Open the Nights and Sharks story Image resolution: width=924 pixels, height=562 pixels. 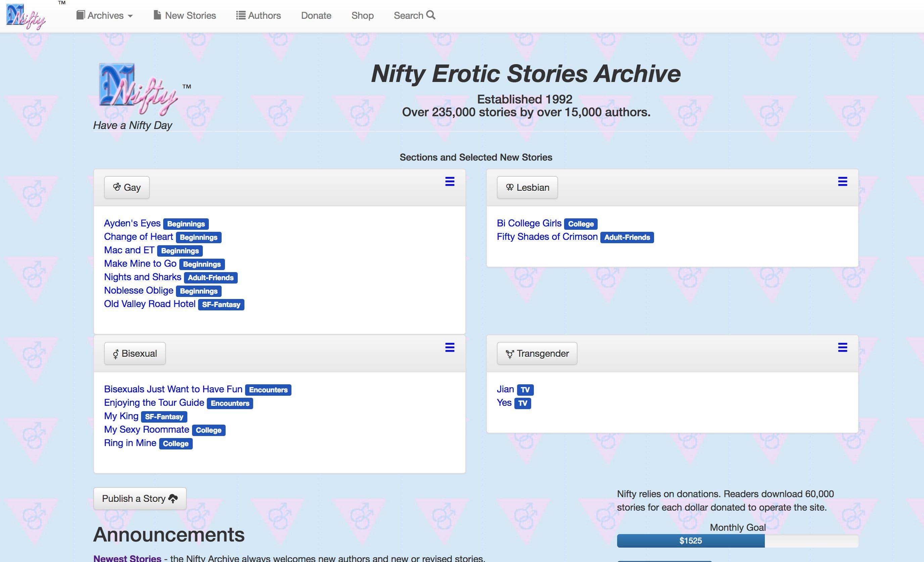[x=142, y=277]
